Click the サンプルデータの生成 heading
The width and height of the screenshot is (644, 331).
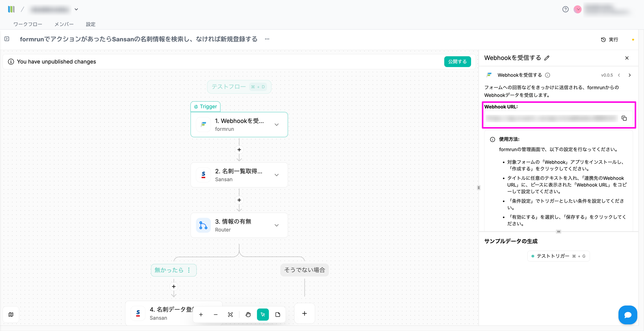[511, 241]
